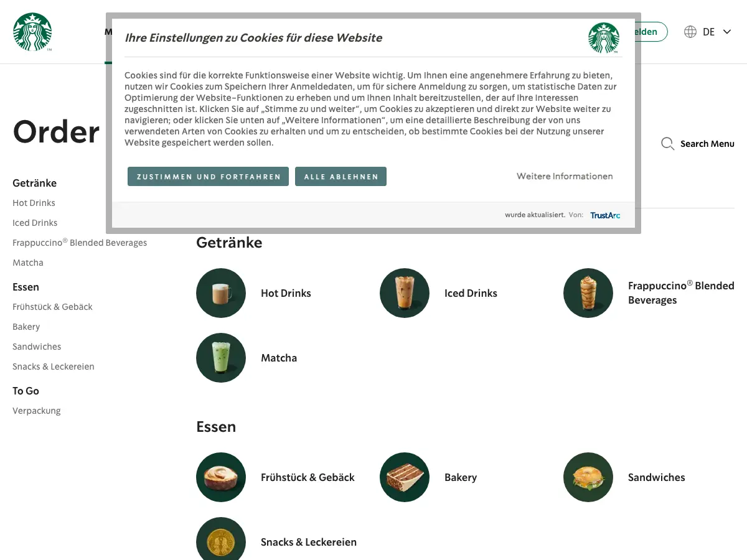
Task: Open Frühstück & Gebäck grid label
Action: [x=308, y=477]
